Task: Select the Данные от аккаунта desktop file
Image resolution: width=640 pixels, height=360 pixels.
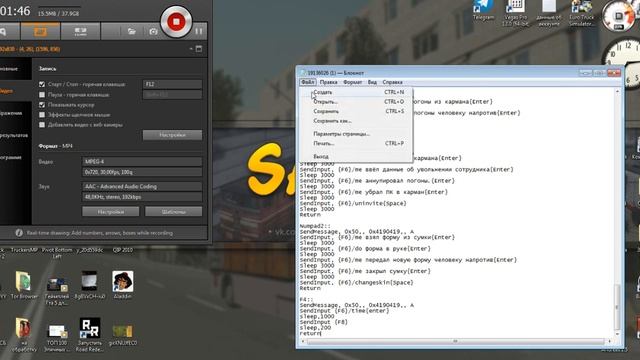Action: (548, 13)
